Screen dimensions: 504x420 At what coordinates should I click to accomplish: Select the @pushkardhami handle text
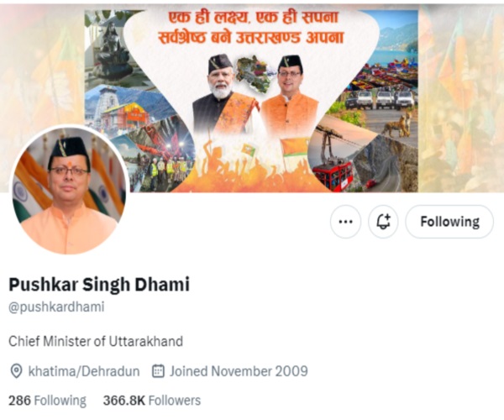pyautogui.click(x=56, y=307)
